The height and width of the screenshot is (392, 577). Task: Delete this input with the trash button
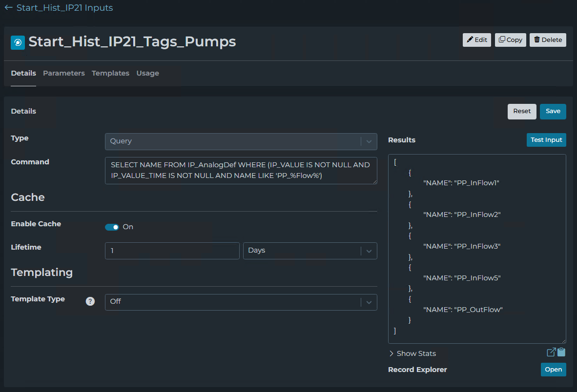(x=547, y=40)
